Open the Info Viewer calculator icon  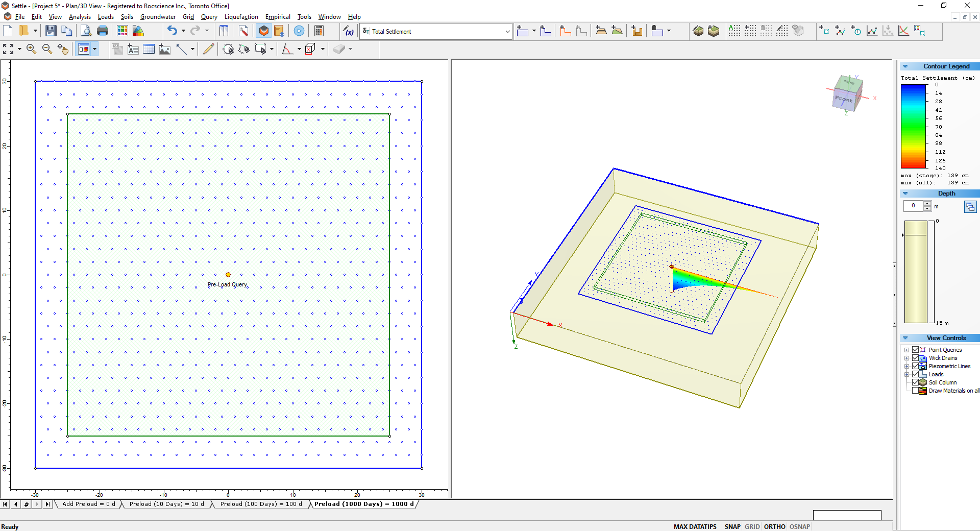(x=319, y=31)
